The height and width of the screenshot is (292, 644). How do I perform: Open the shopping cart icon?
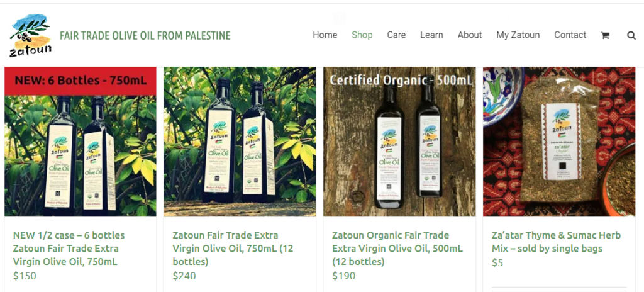pyautogui.click(x=604, y=35)
